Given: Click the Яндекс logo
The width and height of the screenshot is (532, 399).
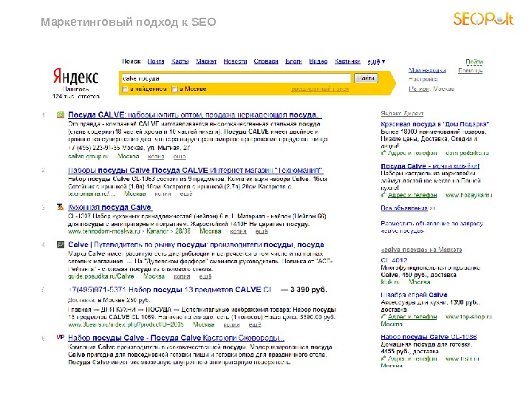Looking at the screenshot, I should 75,76.
